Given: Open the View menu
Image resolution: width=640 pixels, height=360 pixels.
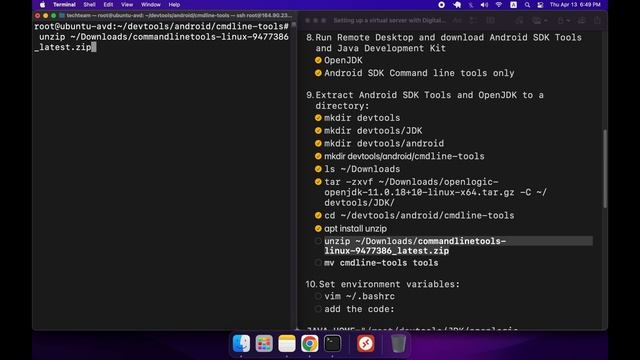Looking at the screenshot, I should coord(127,5).
